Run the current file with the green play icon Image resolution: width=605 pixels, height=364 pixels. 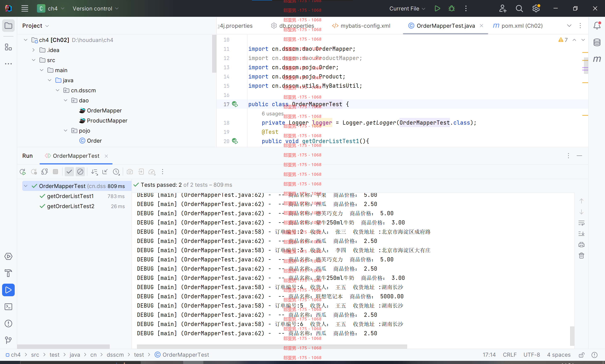point(437,9)
